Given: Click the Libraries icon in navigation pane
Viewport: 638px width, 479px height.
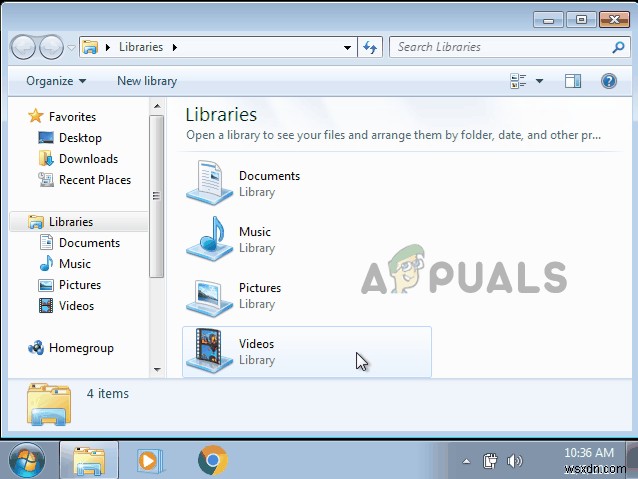Looking at the screenshot, I should click(x=36, y=222).
